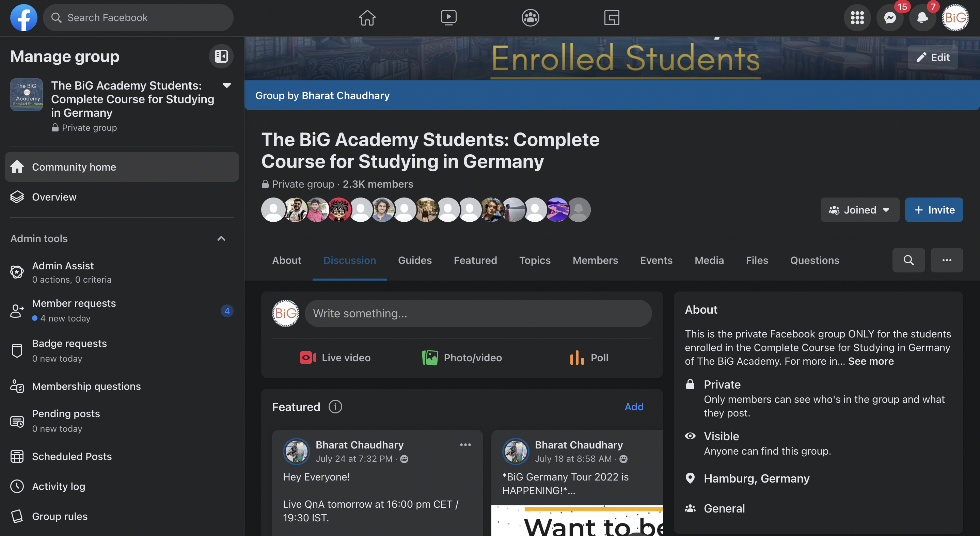Open the Watch video icon

click(448, 17)
